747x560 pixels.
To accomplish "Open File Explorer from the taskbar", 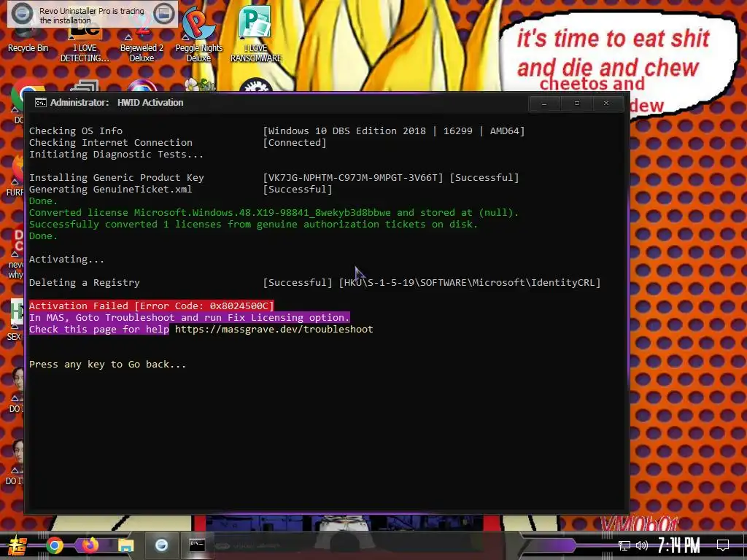I will [x=125, y=545].
